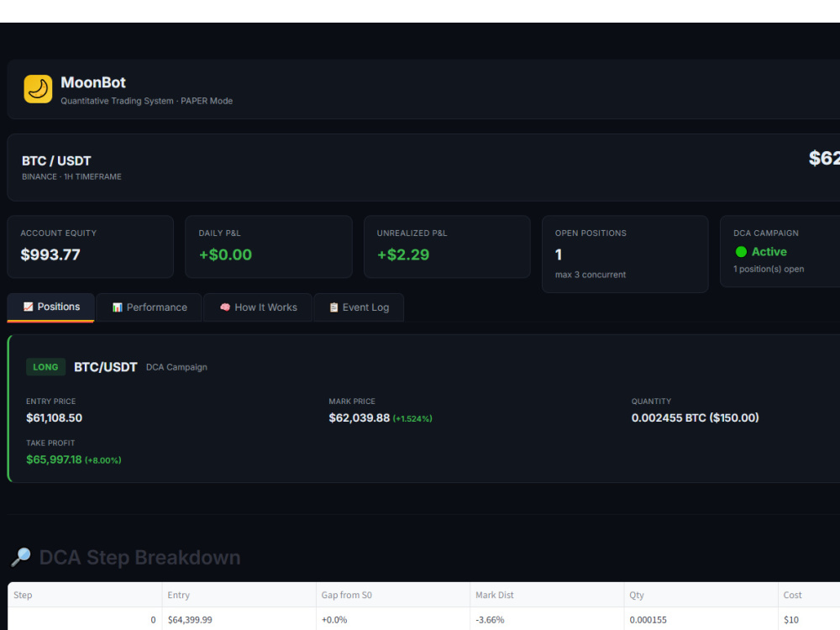Image resolution: width=840 pixels, height=630 pixels.
Task: Click the Unrealized P&L value +$2.29
Action: coord(403,255)
